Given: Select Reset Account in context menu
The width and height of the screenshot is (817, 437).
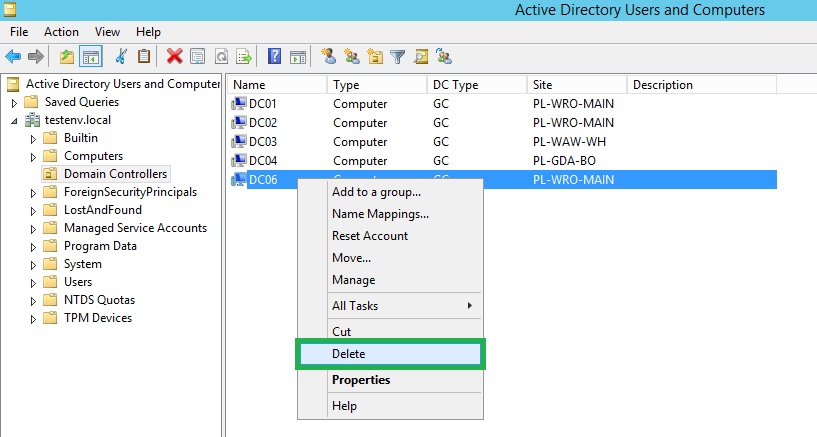Looking at the screenshot, I should (390, 235).
